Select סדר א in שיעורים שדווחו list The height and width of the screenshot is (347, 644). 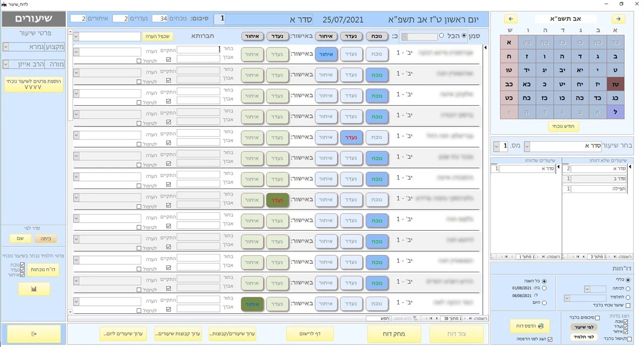(527, 169)
